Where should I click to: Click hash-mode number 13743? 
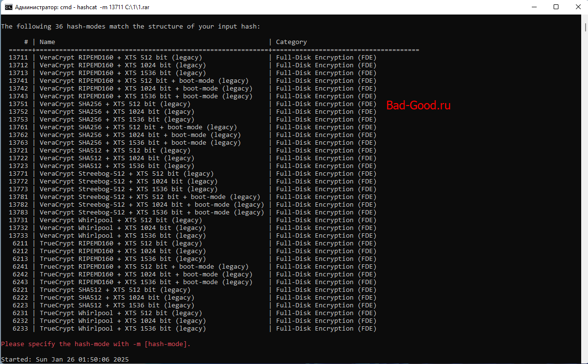point(18,96)
